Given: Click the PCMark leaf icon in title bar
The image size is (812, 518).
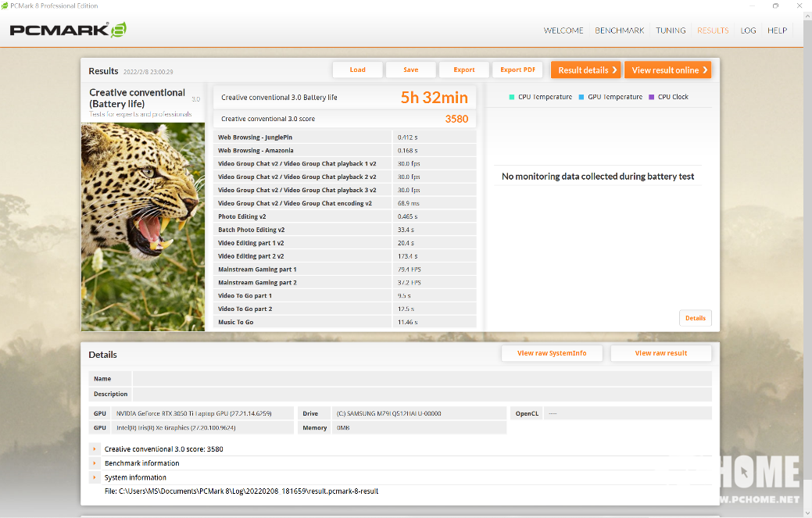Looking at the screenshot, I should (5, 5).
